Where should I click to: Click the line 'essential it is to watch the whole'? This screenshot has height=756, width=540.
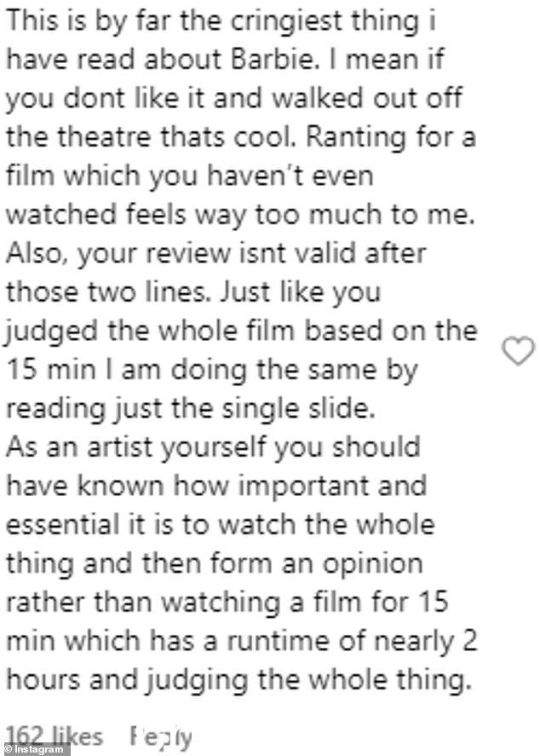coord(220,524)
